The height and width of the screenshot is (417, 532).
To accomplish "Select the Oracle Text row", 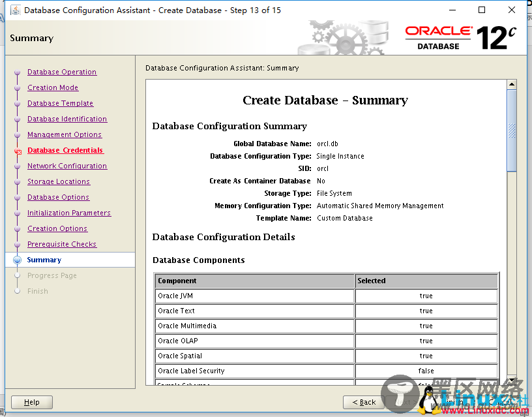I will tap(327, 311).
